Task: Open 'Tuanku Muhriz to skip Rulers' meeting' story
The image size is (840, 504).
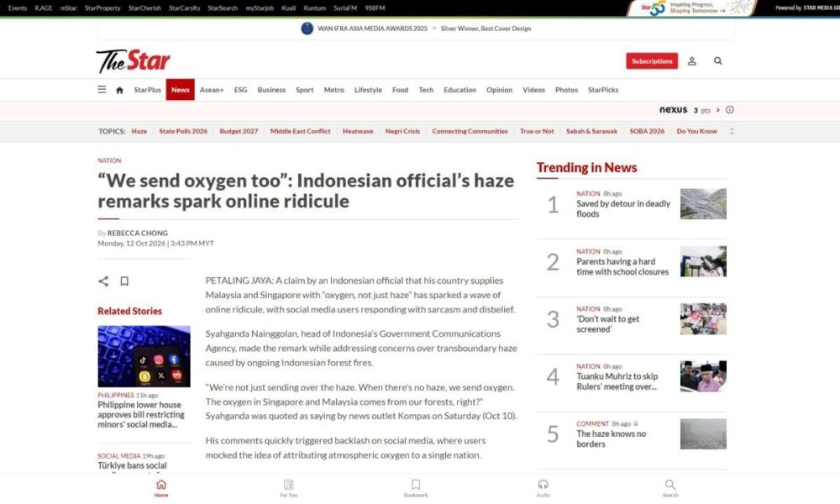Action: (x=617, y=381)
